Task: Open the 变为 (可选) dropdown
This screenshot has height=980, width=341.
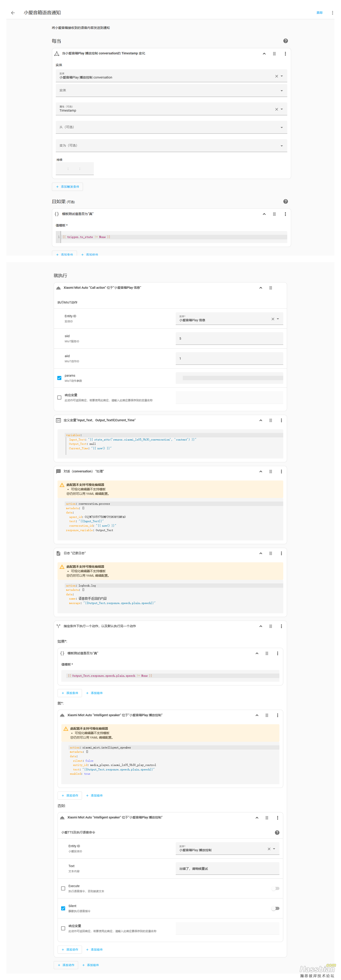Action: tap(171, 145)
